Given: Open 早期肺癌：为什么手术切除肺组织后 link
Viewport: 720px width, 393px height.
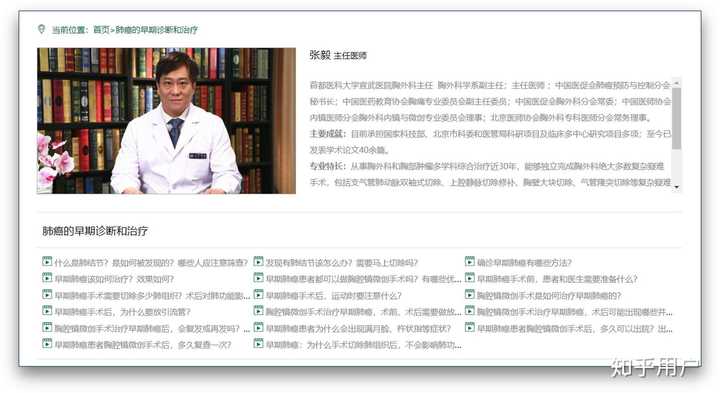Looking at the screenshot, I should pyautogui.click(x=363, y=345).
